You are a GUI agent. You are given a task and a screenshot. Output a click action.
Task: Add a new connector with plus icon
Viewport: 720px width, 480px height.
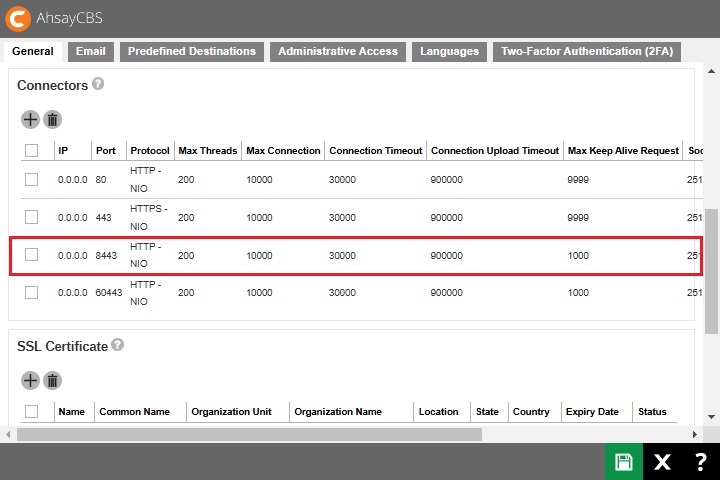(x=30, y=120)
